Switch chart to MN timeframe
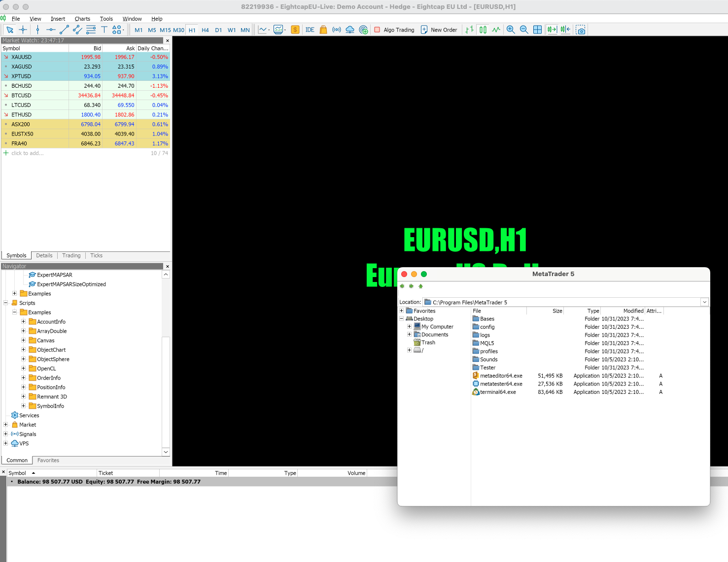The width and height of the screenshot is (728, 562). pyautogui.click(x=245, y=30)
